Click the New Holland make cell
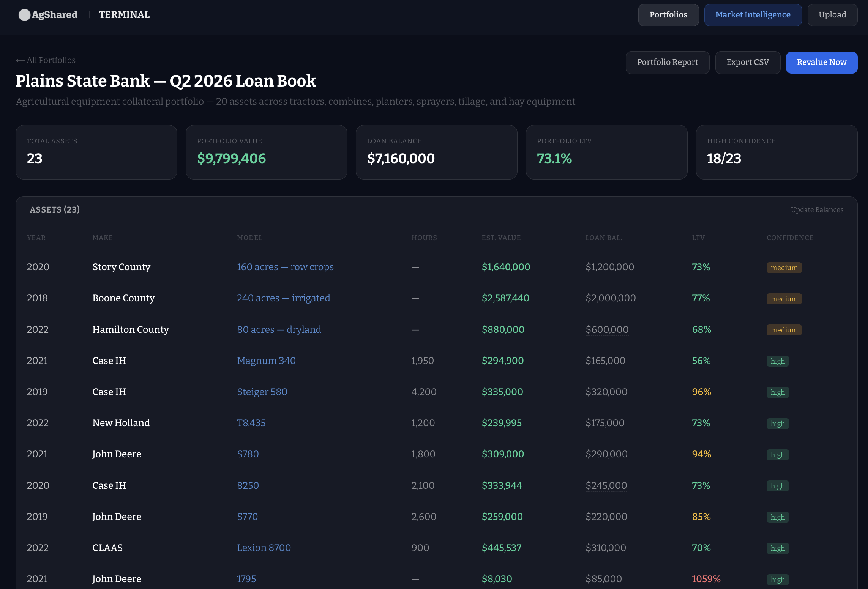The width and height of the screenshot is (868, 589). (x=121, y=423)
